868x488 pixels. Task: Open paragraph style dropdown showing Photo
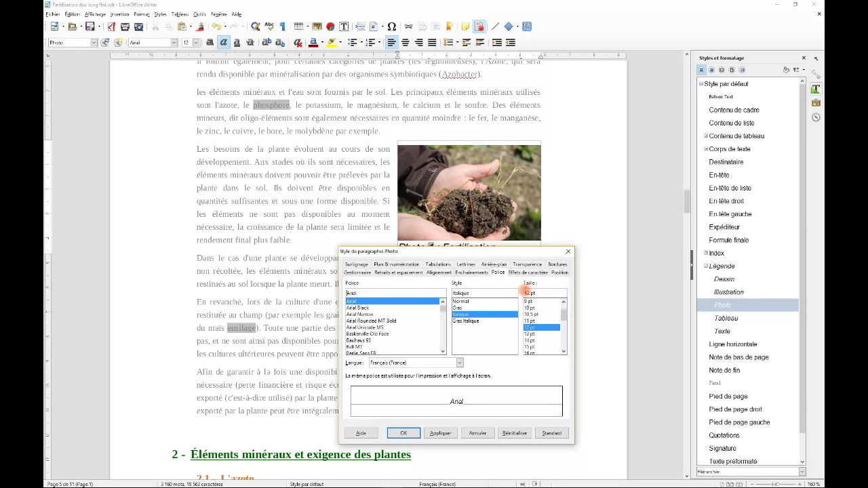coord(94,43)
